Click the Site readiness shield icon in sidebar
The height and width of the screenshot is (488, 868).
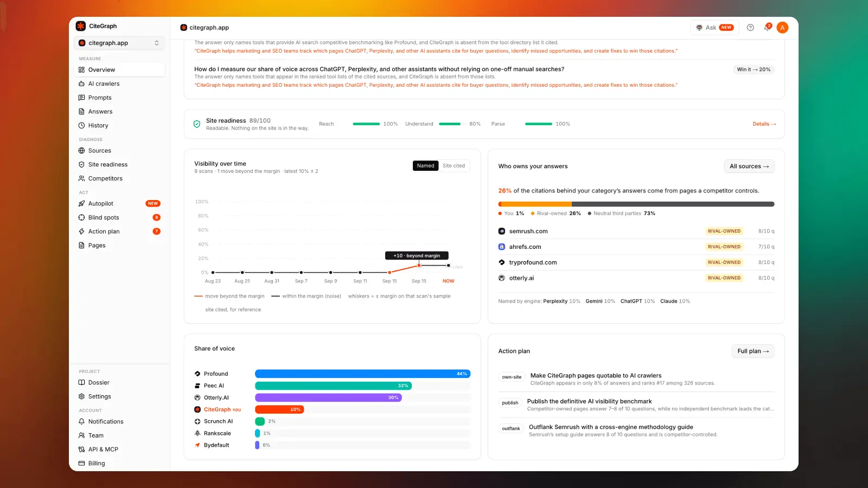pyautogui.click(x=81, y=164)
